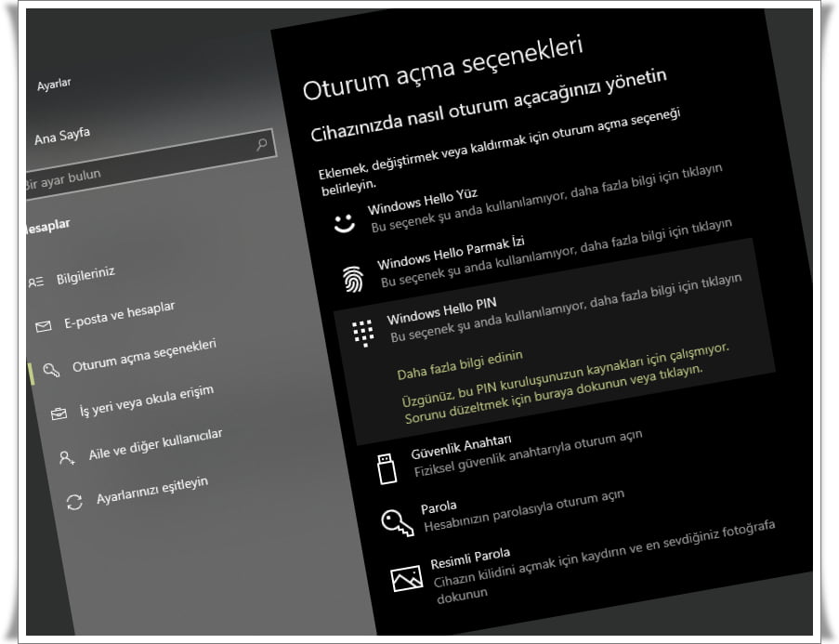Image resolution: width=839 pixels, height=644 pixels.
Task: Click the 'Bir ayar bulun' search field
Action: coord(150,163)
